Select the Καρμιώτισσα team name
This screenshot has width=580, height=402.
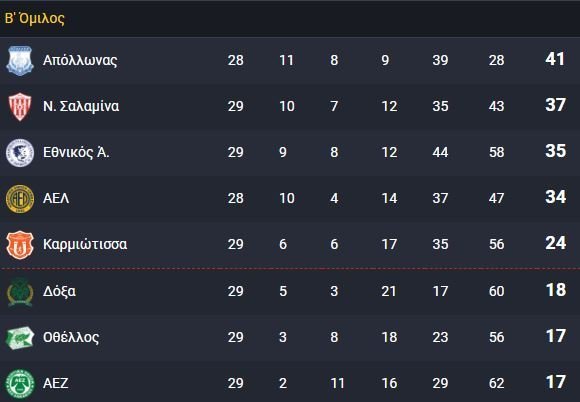click(85, 244)
